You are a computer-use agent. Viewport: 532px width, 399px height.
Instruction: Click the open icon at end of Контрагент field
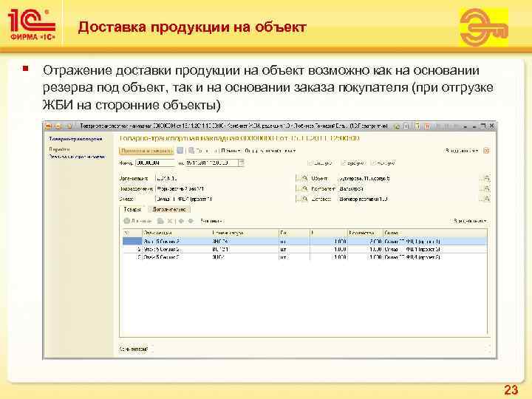(486, 188)
